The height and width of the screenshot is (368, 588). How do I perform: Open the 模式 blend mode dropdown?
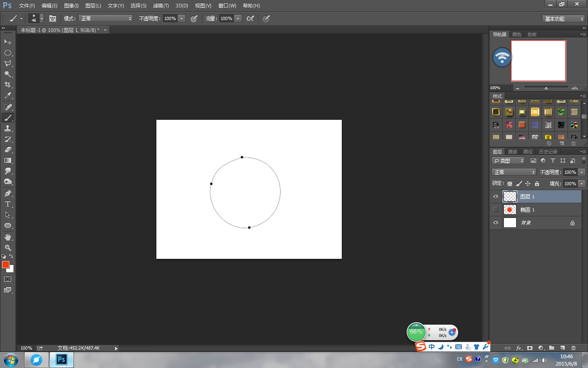click(106, 18)
